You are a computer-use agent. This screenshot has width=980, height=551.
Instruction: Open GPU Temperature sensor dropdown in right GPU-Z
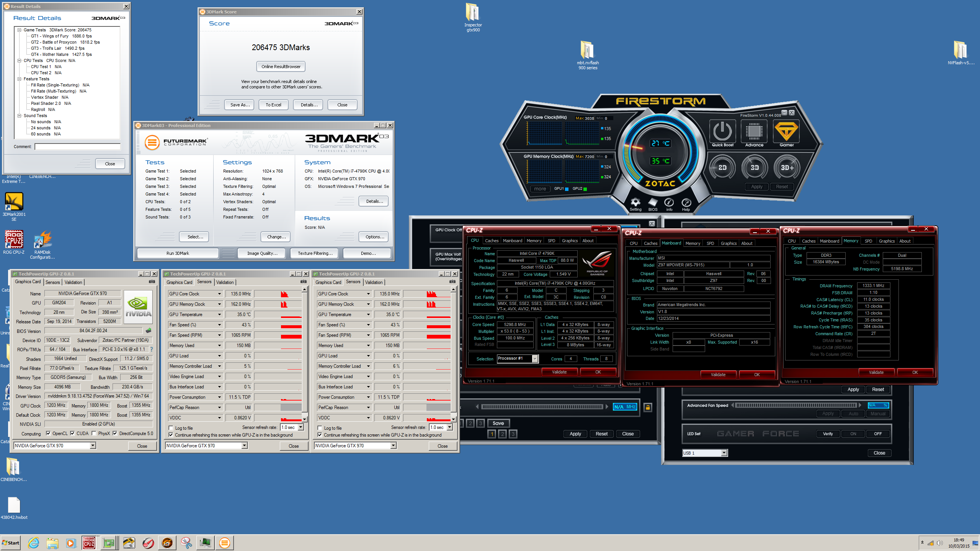[368, 315]
